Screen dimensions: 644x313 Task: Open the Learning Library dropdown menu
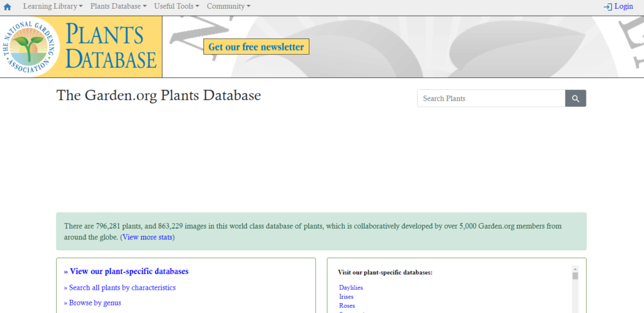(53, 6)
